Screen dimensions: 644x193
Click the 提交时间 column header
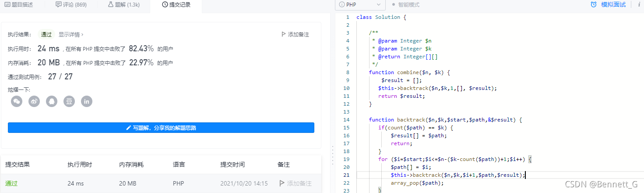[x=232, y=164]
